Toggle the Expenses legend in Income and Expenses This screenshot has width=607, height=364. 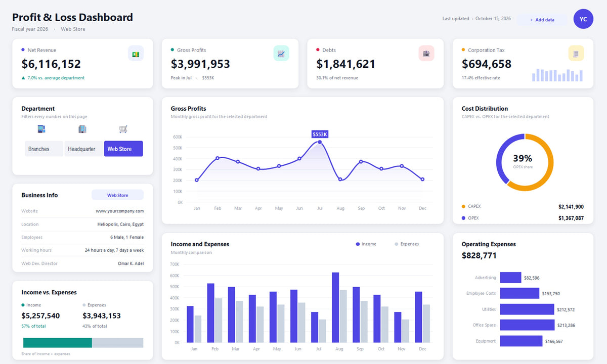407,244
